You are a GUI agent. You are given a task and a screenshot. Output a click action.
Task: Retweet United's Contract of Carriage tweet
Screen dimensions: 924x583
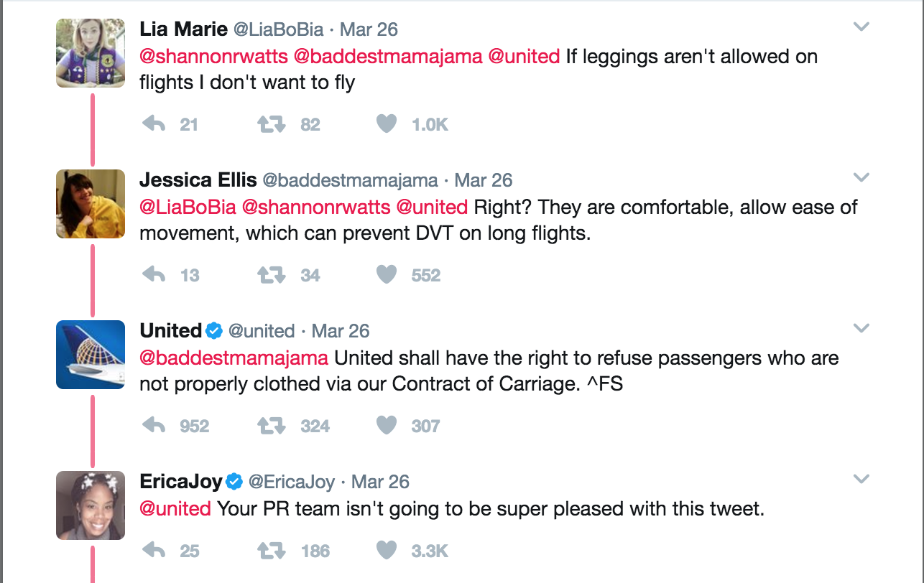tap(271, 426)
